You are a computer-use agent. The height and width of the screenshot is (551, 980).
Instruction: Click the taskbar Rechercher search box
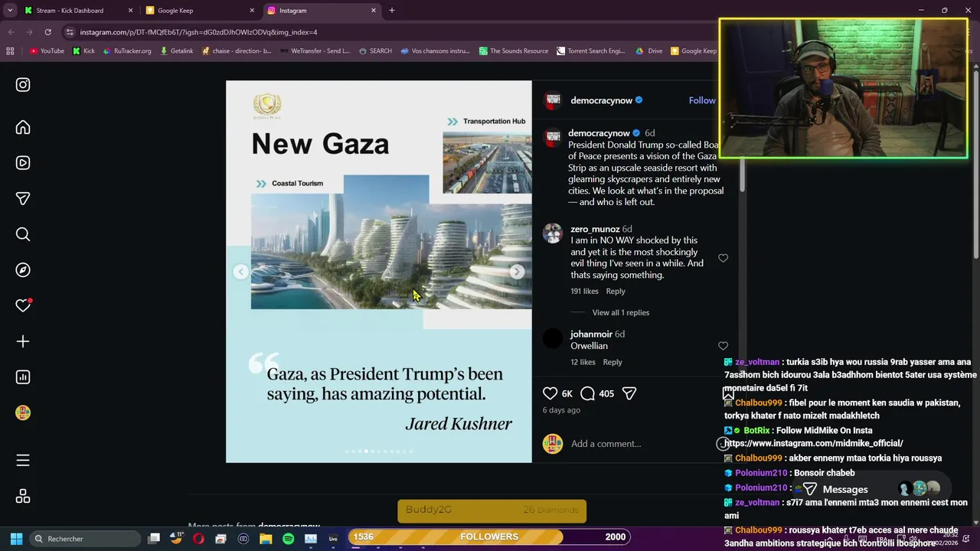85,539
